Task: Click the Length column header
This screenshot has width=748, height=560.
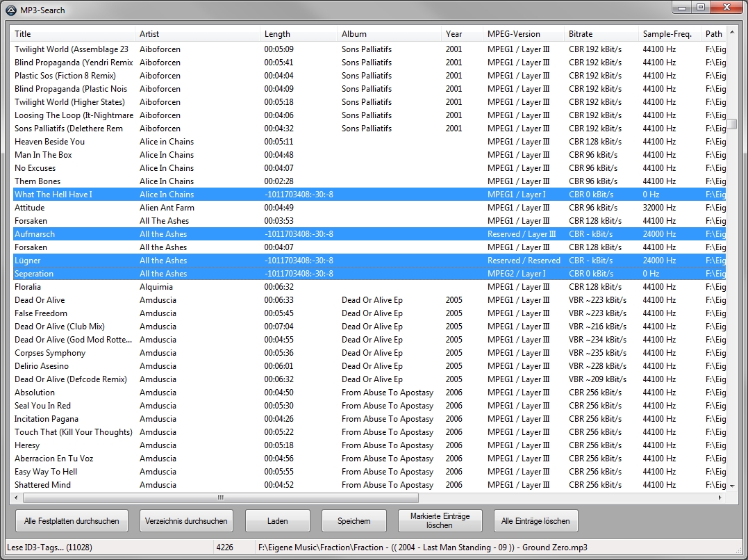Action: tap(298, 34)
